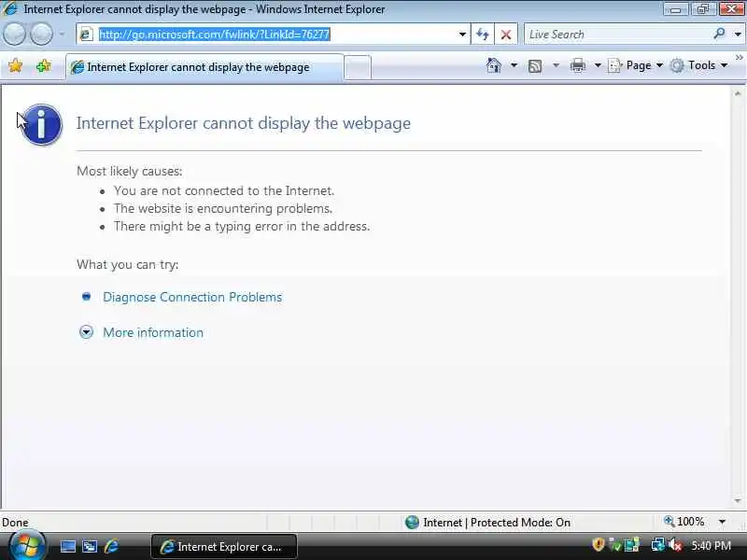The image size is (747, 560).
Task: Click Internet Explorer taskbar button
Action: [x=224, y=546]
